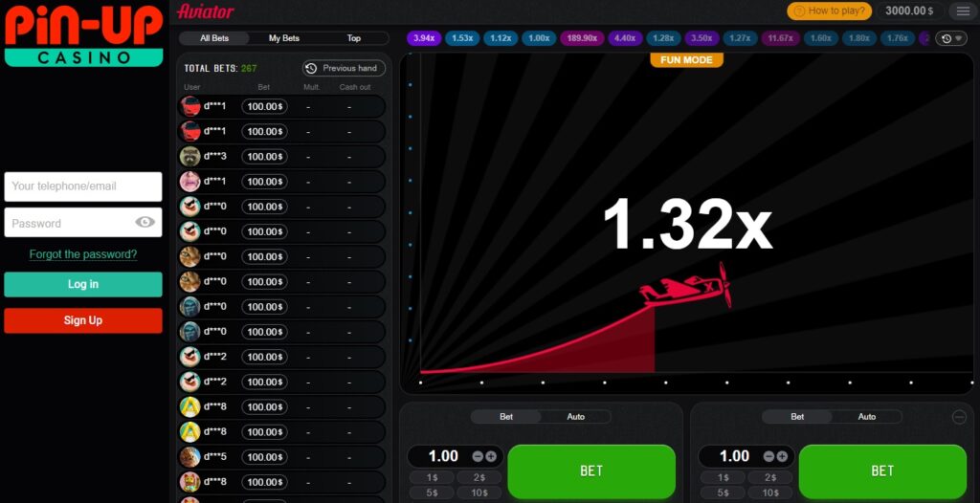Select the 1.12x multiplier badge

(x=500, y=38)
